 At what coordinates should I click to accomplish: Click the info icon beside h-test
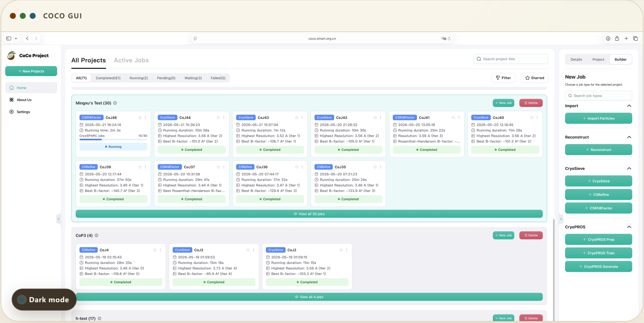click(99, 319)
